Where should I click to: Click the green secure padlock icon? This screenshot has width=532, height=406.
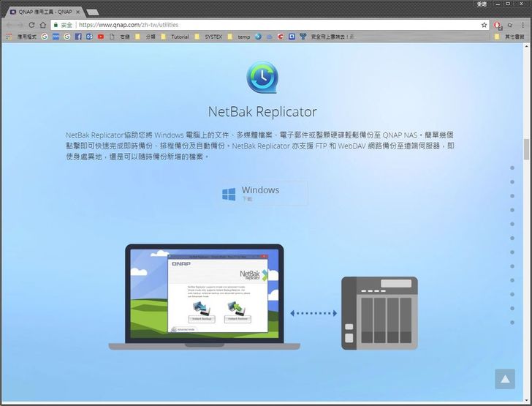tap(56, 25)
